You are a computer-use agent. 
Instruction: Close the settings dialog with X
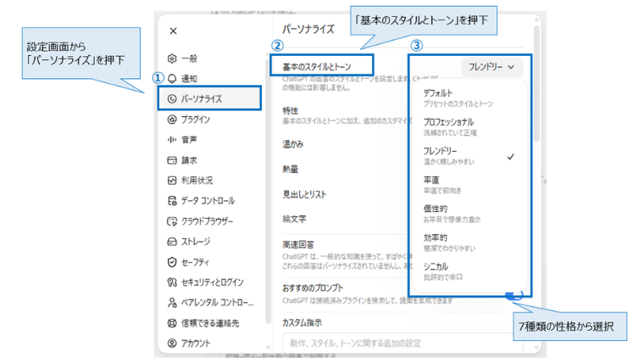174,31
